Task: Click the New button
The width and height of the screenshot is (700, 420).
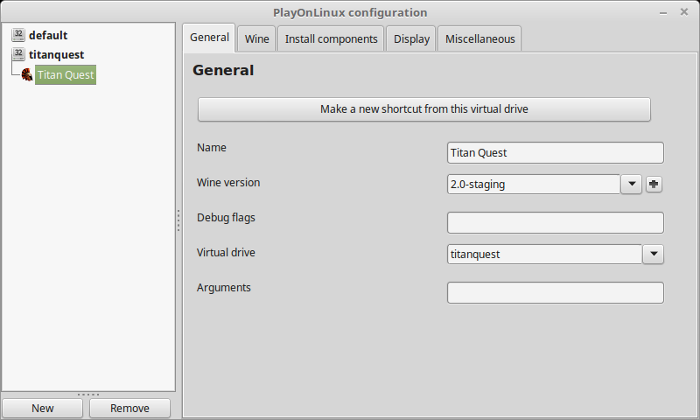Action: tap(42, 408)
